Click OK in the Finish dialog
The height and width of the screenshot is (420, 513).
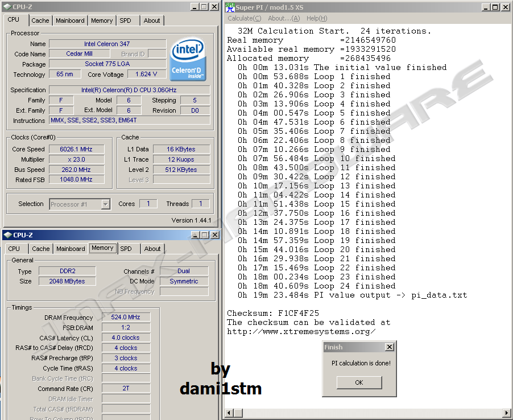point(359,382)
